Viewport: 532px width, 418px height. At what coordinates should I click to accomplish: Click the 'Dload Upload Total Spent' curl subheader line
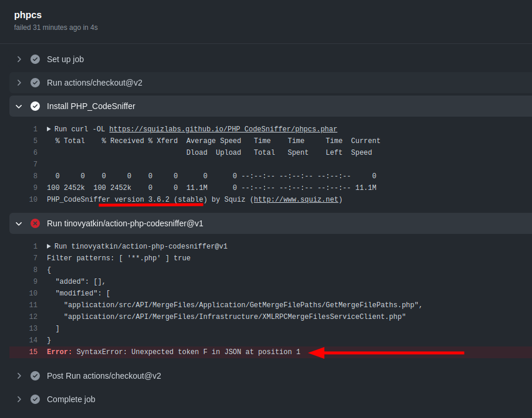coord(279,152)
